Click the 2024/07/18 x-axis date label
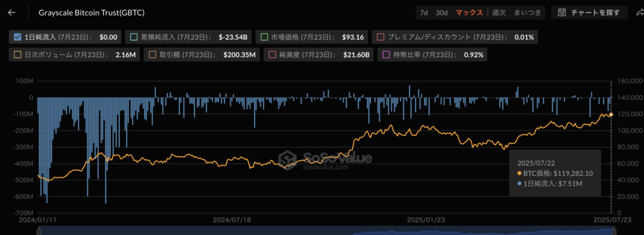Viewport: 644px width, 235px height. pos(232,220)
